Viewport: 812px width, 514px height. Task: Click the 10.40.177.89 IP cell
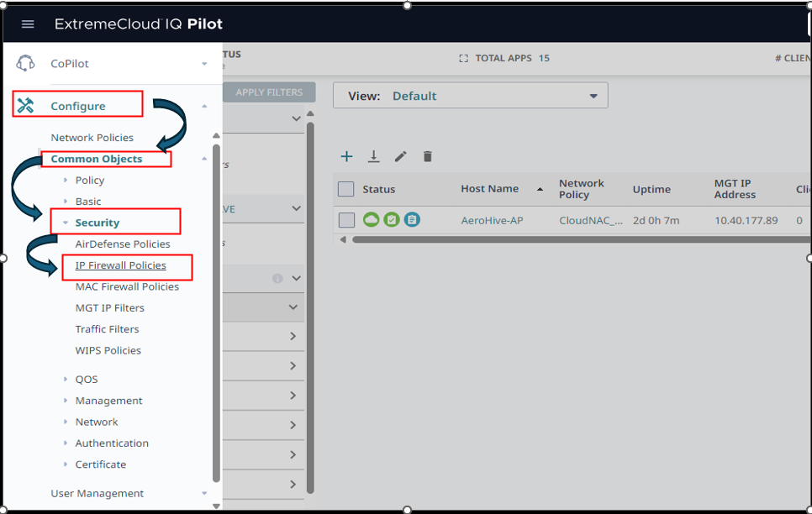pyautogui.click(x=746, y=221)
